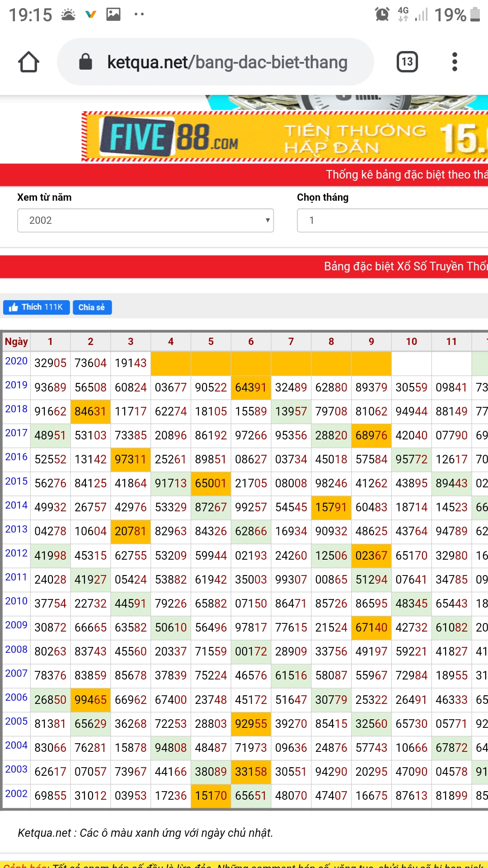Tap the browser home icon
Image resolution: width=488 pixels, height=868 pixels.
coord(28,62)
